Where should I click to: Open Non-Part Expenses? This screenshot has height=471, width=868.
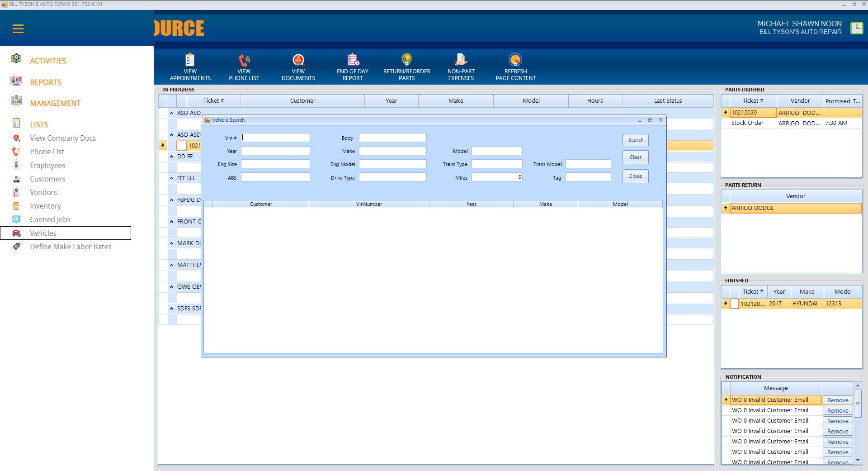pos(461,61)
